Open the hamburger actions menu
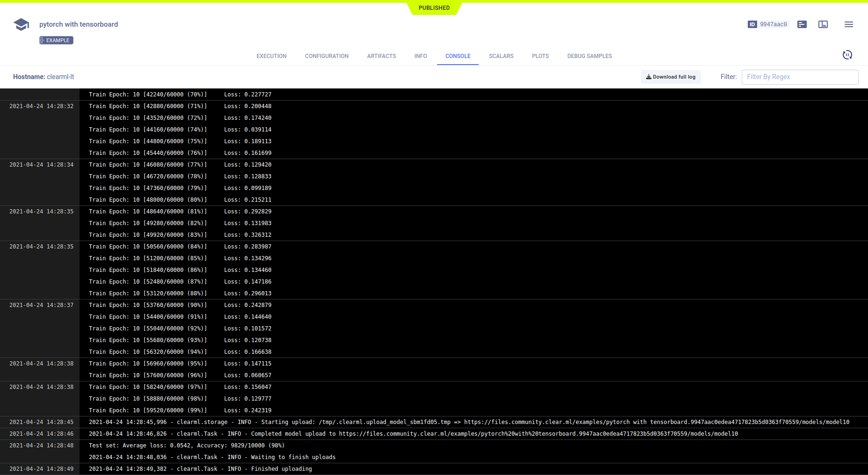 coord(848,24)
